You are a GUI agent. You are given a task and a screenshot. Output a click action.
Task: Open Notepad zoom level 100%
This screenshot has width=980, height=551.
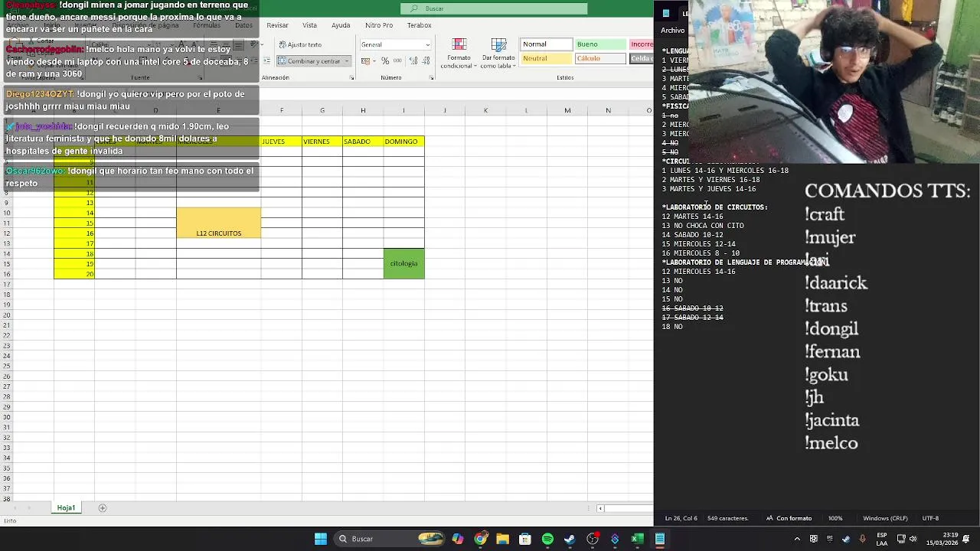[x=835, y=518]
